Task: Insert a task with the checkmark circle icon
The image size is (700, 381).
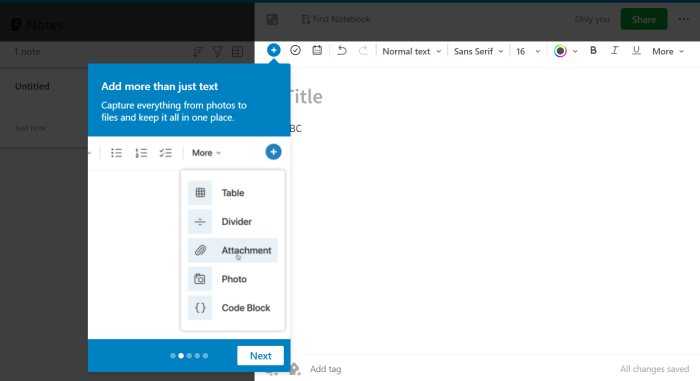Action: coord(295,50)
